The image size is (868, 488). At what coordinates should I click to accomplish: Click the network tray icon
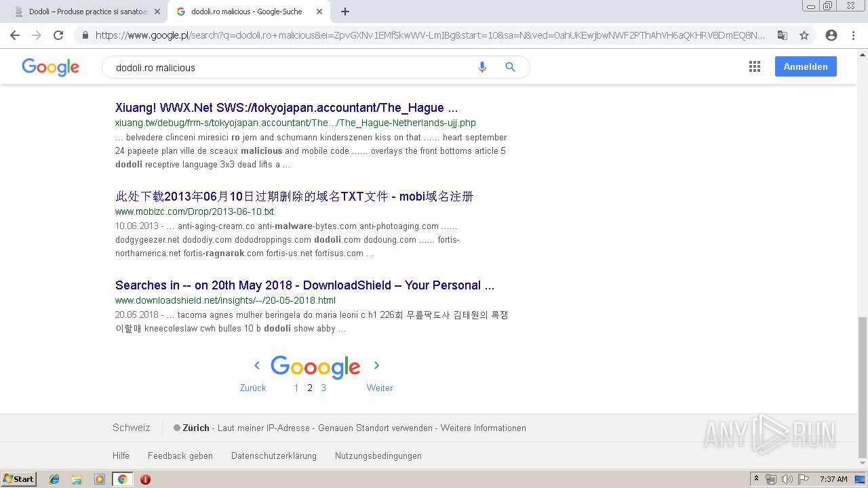[771, 479]
